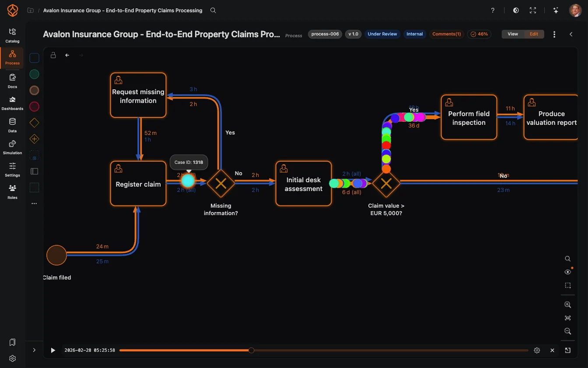Open Comments(1)
Screen dimensions: 588x368
pyautogui.click(x=447, y=34)
